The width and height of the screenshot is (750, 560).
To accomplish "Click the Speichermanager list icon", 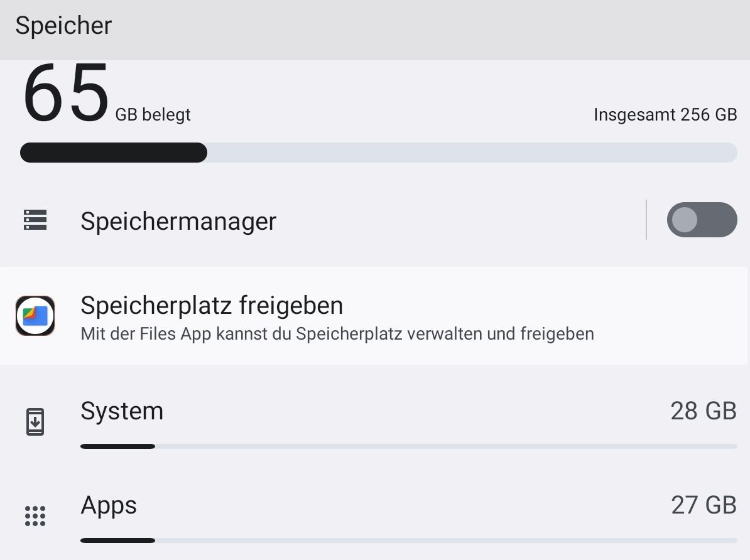I will pyautogui.click(x=35, y=220).
